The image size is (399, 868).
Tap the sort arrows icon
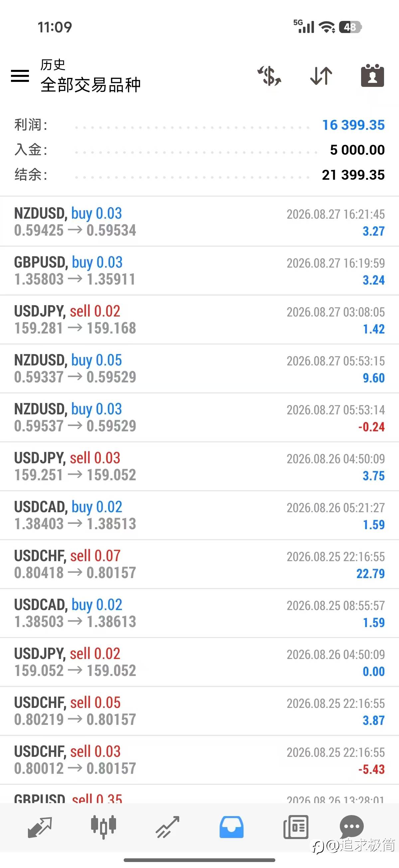[321, 76]
